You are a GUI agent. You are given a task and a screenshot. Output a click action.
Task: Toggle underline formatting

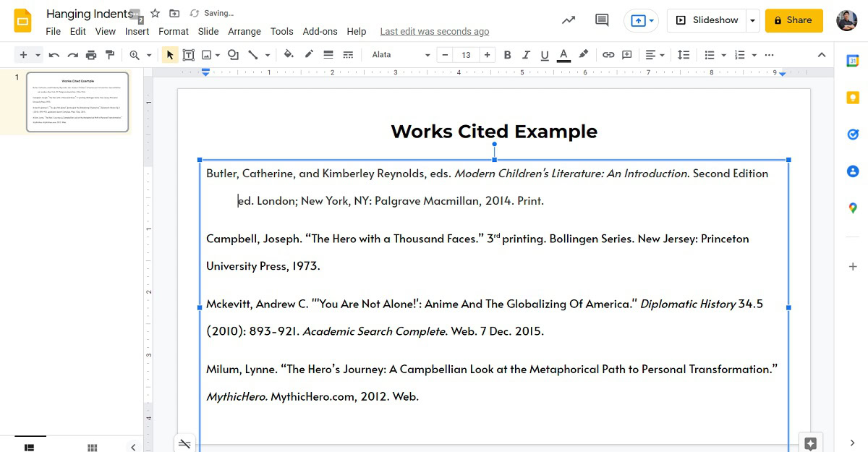pyautogui.click(x=545, y=55)
